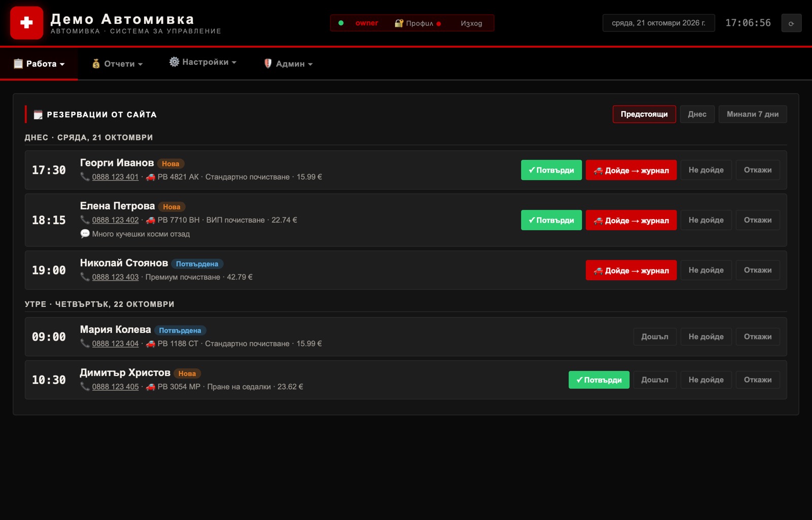Viewport: 812px width, 520px height.
Task: Expand the Отчети dropdown menu
Action: (117, 63)
